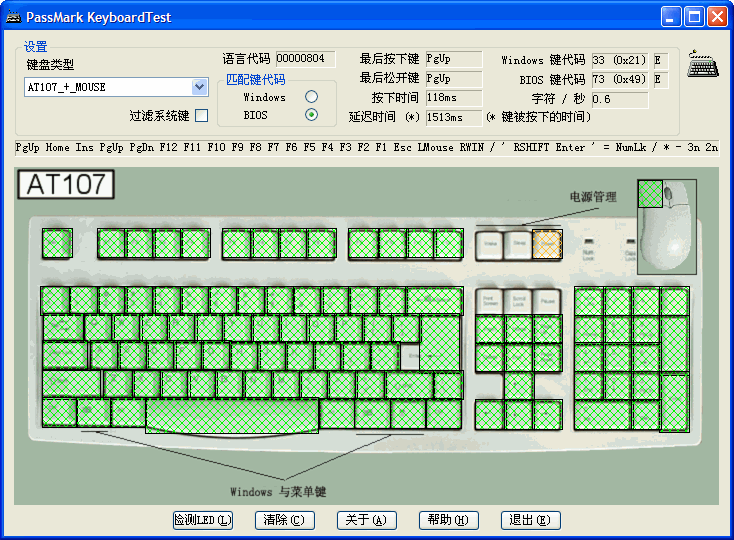Click the main Enter key
Image resolution: width=734 pixels, height=540 pixels.
(440, 343)
